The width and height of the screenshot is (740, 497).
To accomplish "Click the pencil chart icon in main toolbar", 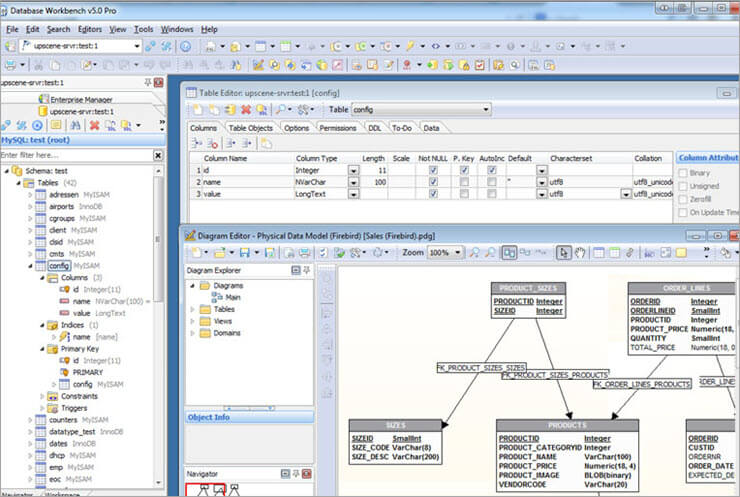I will pos(258,65).
